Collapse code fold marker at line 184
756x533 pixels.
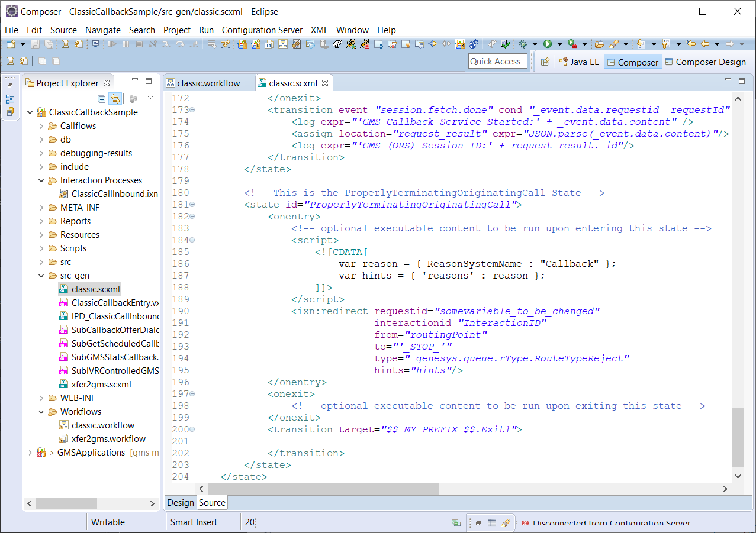click(x=192, y=240)
